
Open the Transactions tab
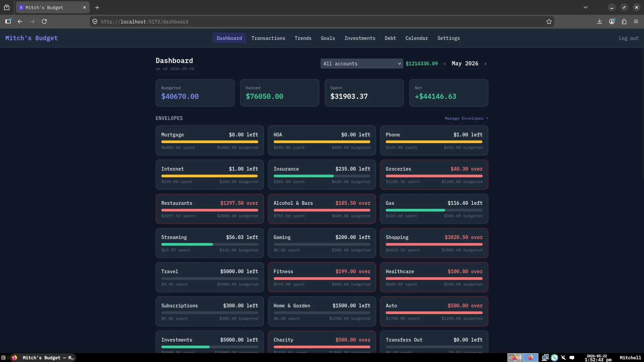tap(268, 38)
